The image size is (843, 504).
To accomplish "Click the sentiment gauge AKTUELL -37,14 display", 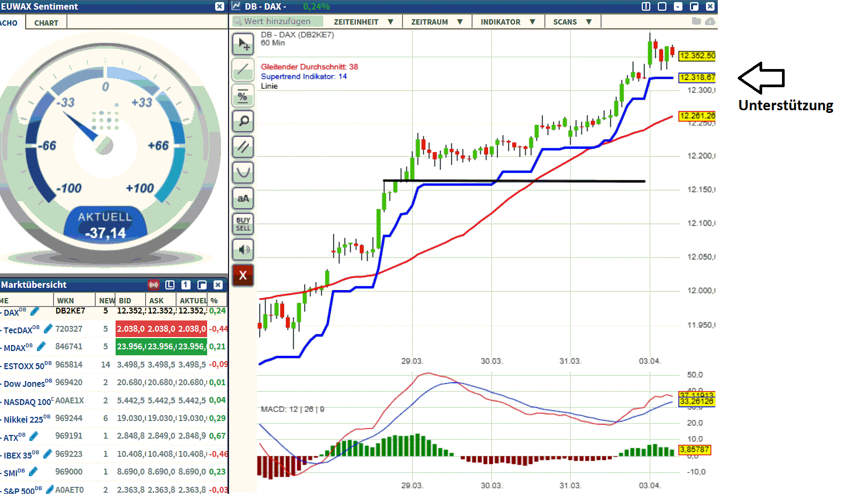I will pos(105,226).
